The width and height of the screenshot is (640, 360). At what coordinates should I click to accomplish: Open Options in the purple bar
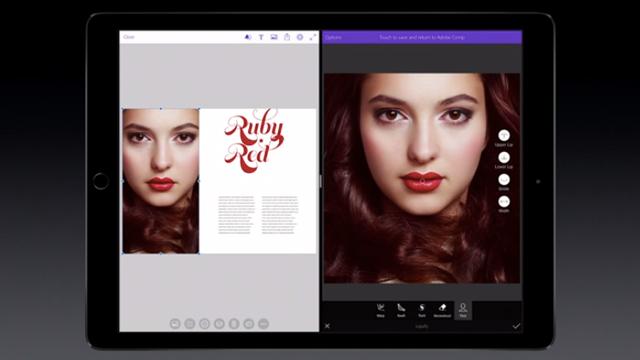[333, 37]
